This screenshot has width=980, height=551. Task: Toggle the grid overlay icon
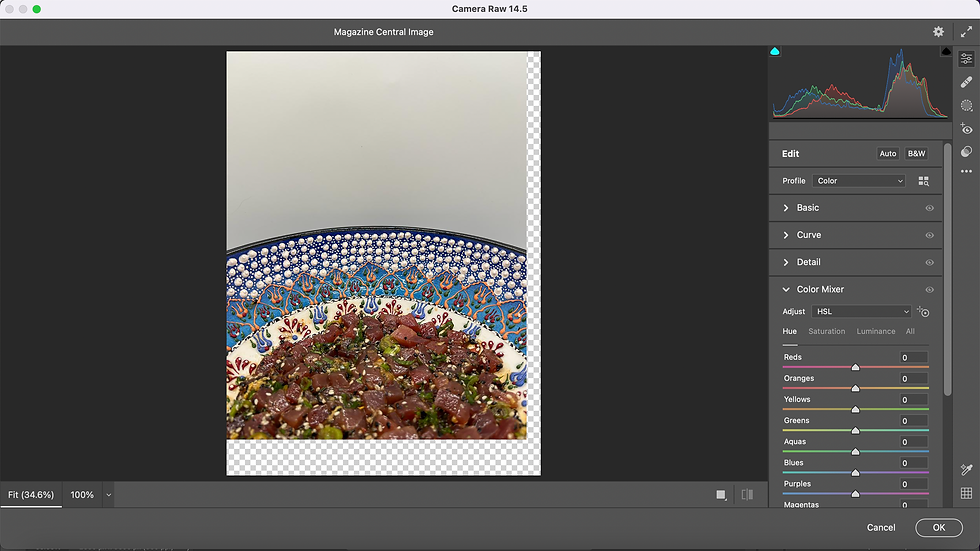966,493
